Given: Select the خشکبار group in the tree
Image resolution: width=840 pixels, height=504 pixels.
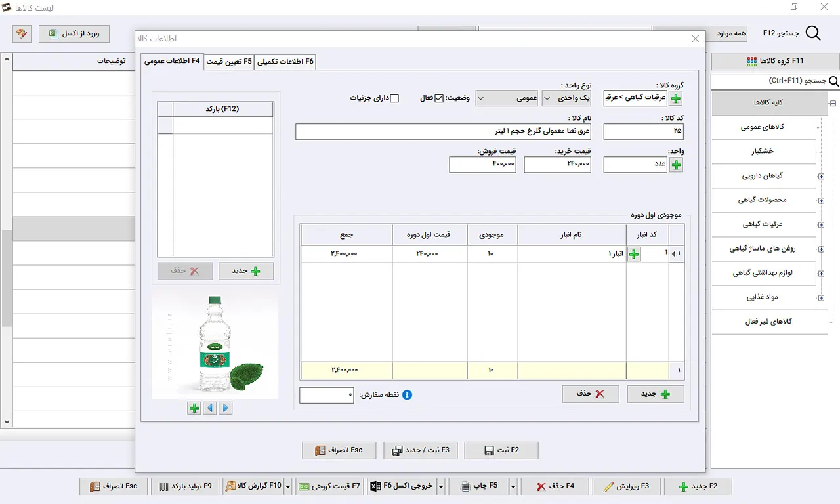Looking at the screenshot, I should point(765,152).
